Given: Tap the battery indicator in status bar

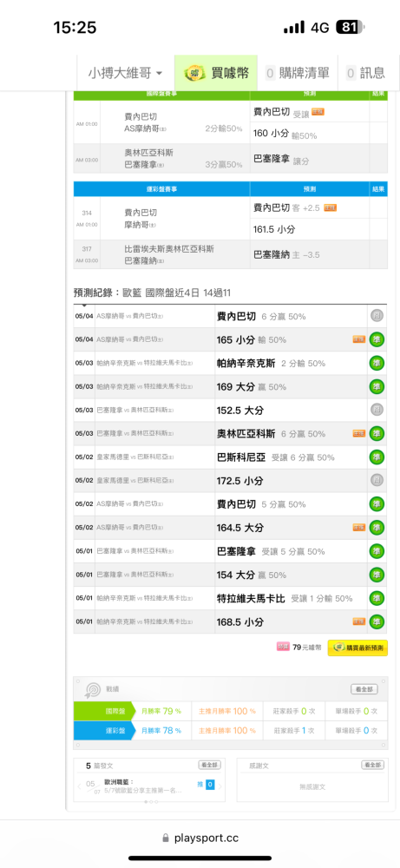Looking at the screenshot, I should click(351, 27).
